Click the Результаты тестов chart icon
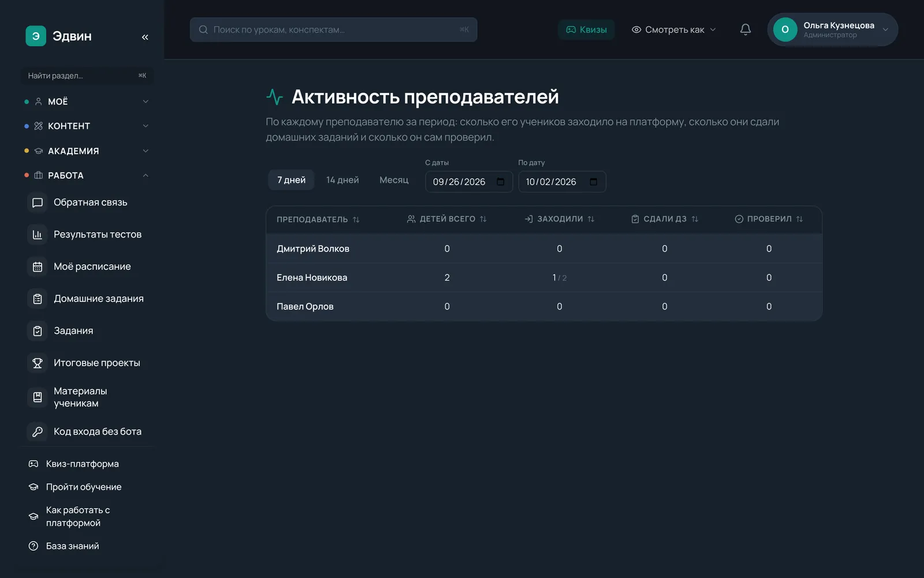 click(38, 235)
